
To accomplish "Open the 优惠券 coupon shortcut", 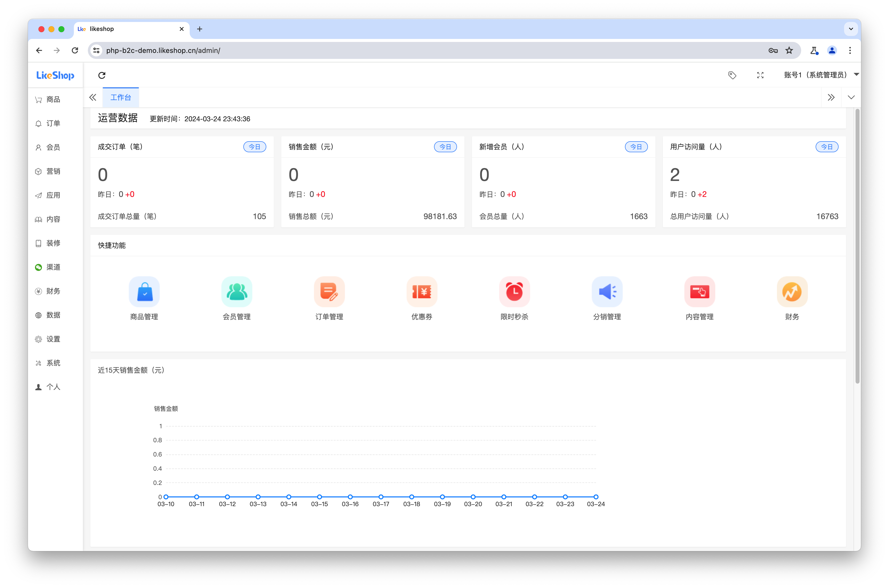I will pyautogui.click(x=422, y=292).
